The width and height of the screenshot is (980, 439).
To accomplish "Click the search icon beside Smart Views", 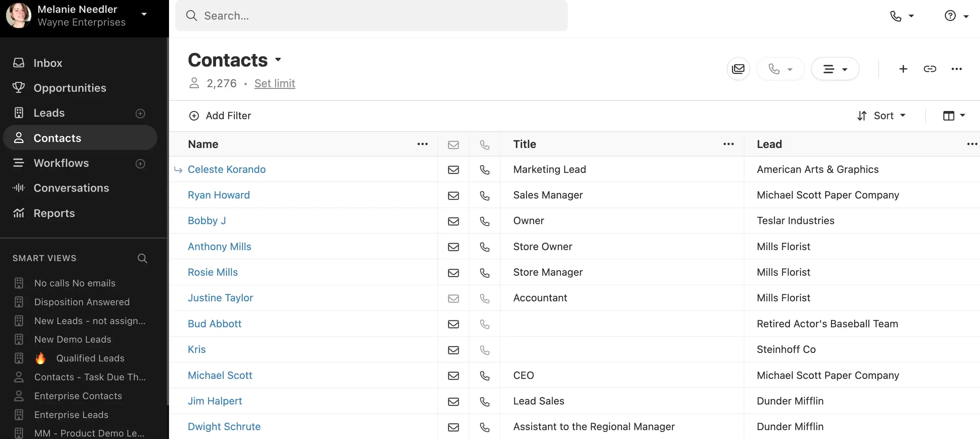I will pyautogui.click(x=142, y=258).
